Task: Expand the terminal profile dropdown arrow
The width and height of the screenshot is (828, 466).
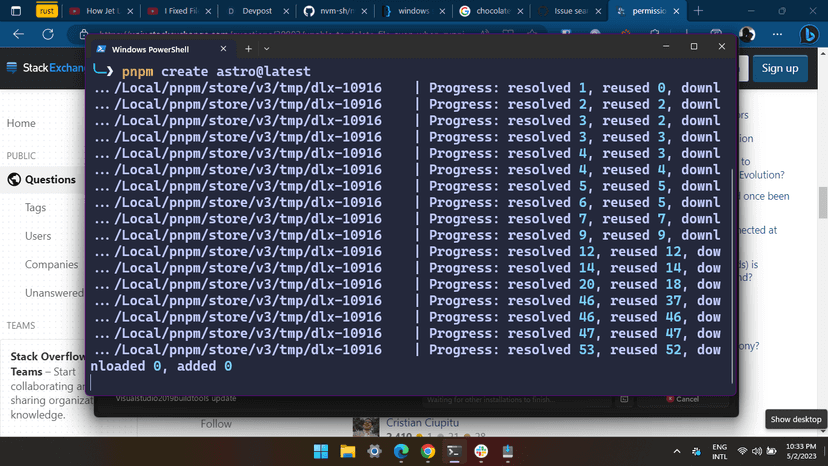Action: (x=267, y=48)
